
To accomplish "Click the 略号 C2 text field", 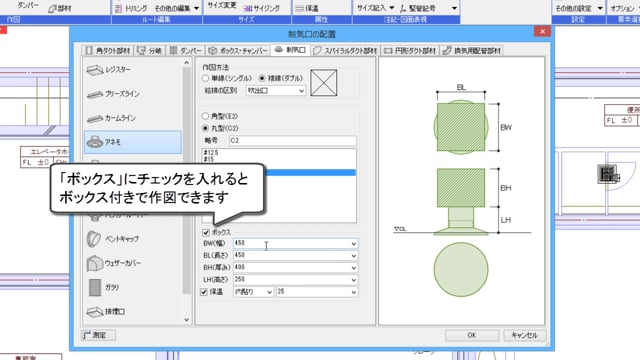I will (x=293, y=140).
